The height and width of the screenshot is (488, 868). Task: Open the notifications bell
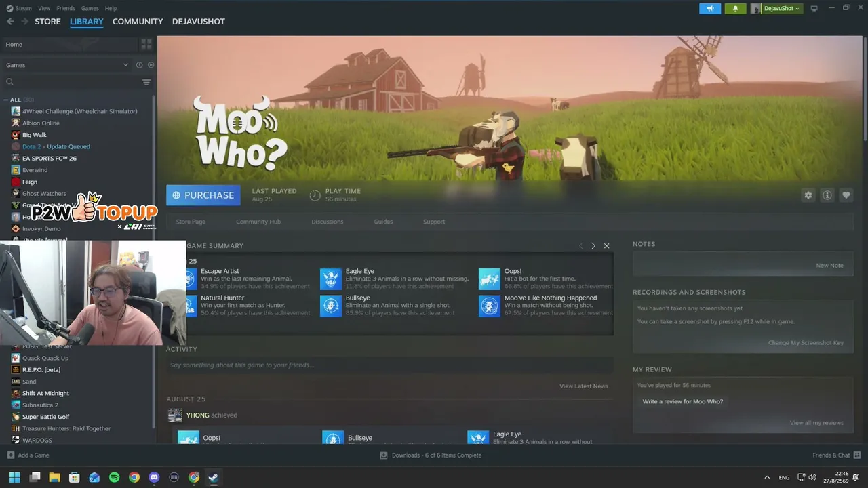pyautogui.click(x=735, y=8)
